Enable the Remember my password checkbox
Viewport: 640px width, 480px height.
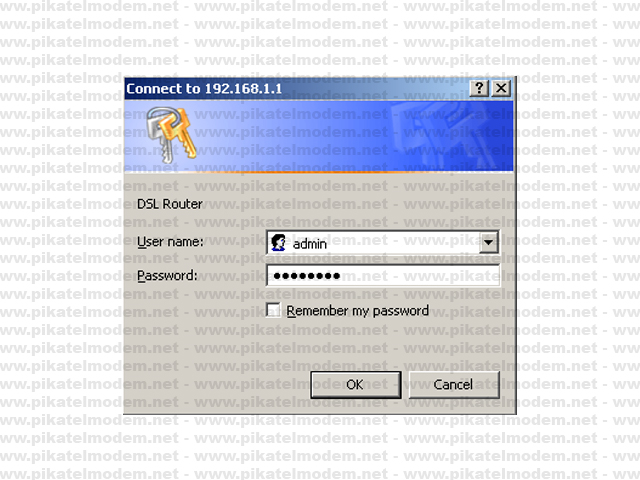[273, 310]
